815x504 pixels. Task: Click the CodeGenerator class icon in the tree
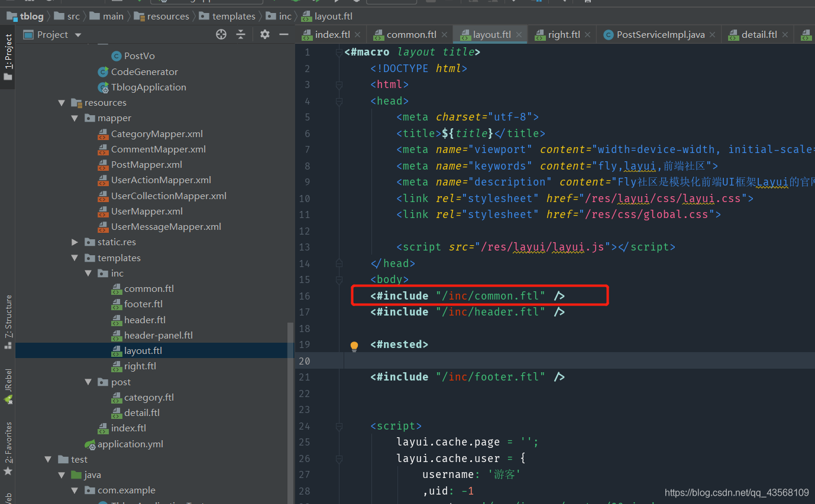tap(103, 71)
